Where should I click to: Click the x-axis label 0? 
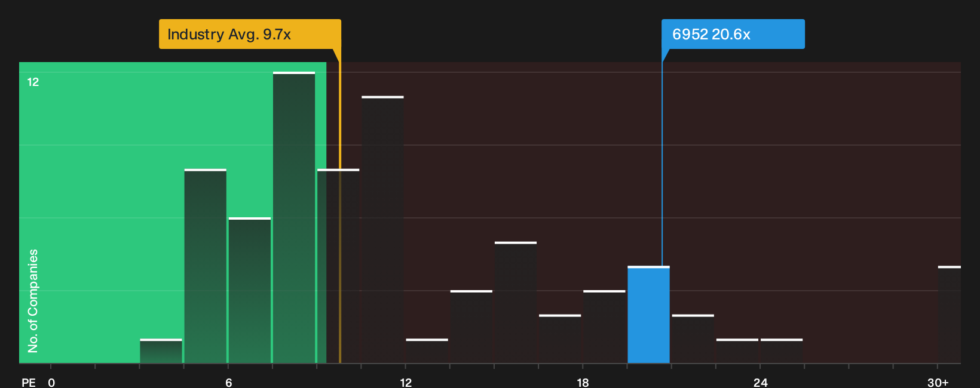[x=51, y=382]
